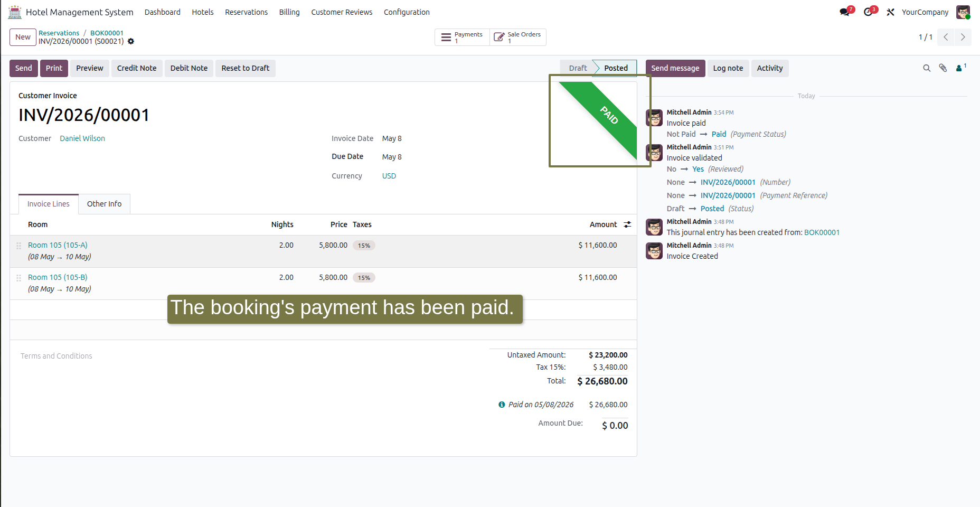
Task: Click the Invoice Date value May 8
Action: pos(392,138)
